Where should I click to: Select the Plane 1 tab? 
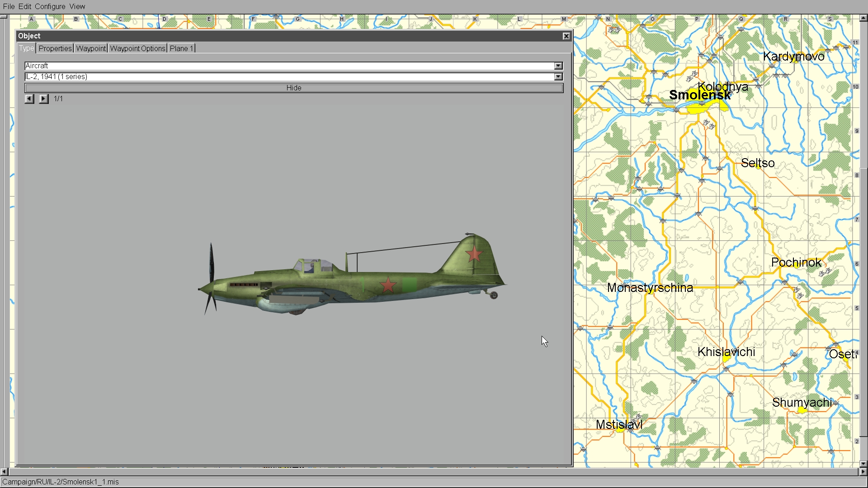[181, 48]
